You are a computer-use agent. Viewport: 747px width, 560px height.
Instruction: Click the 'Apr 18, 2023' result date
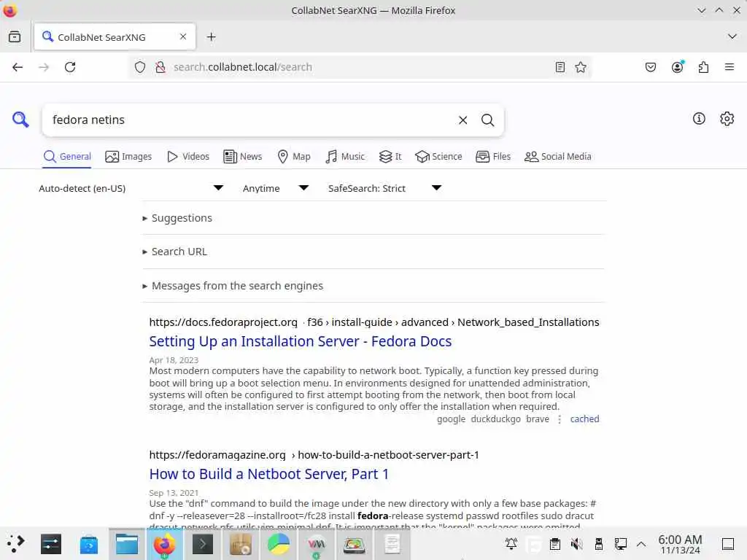tap(174, 360)
